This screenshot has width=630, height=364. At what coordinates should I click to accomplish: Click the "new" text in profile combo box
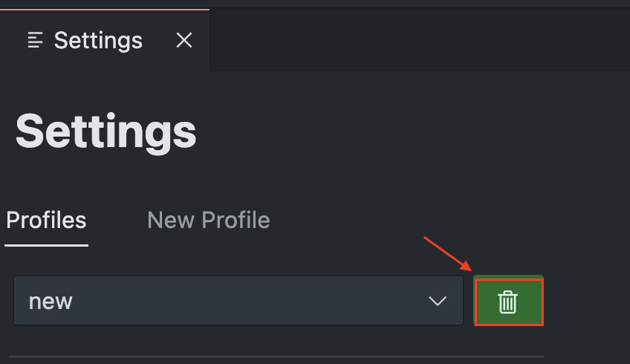click(x=51, y=302)
